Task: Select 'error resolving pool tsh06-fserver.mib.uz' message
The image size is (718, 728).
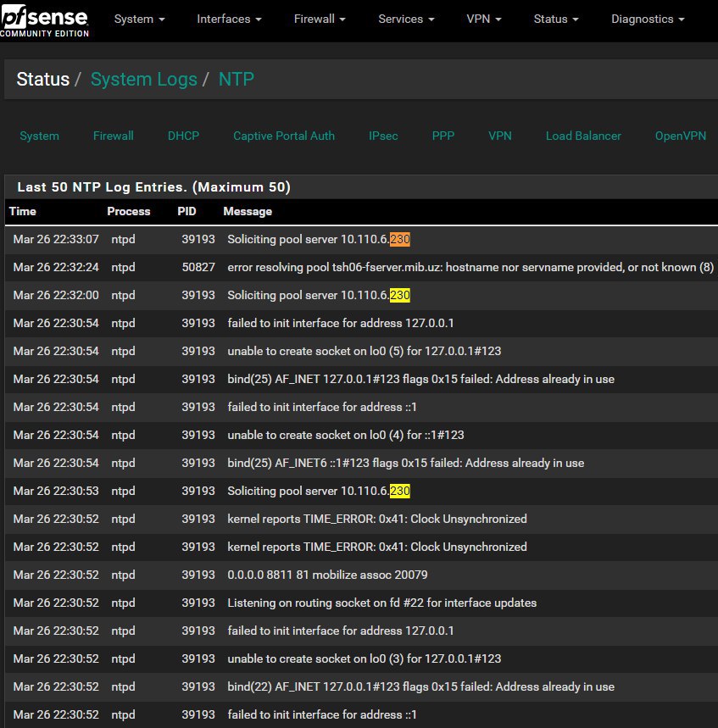Action: point(470,267)
